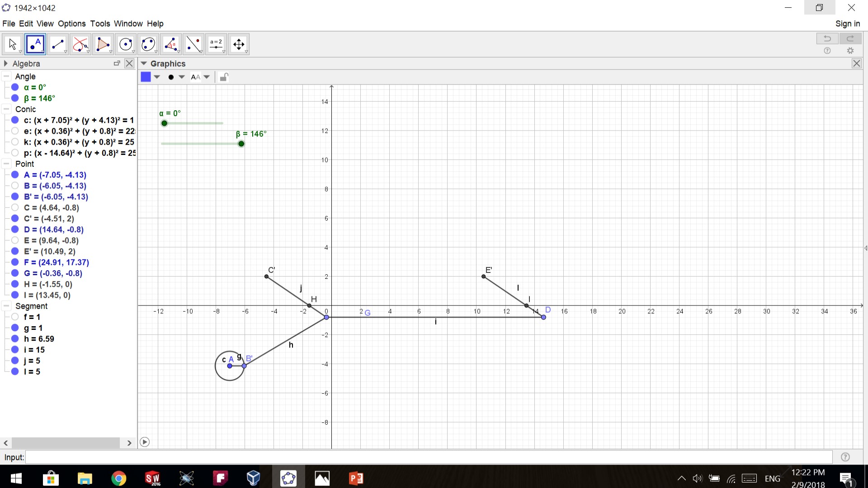Open the Tools menu
Image resolution: width=868 pixels, height=488 pixels.
click(100, 23)
